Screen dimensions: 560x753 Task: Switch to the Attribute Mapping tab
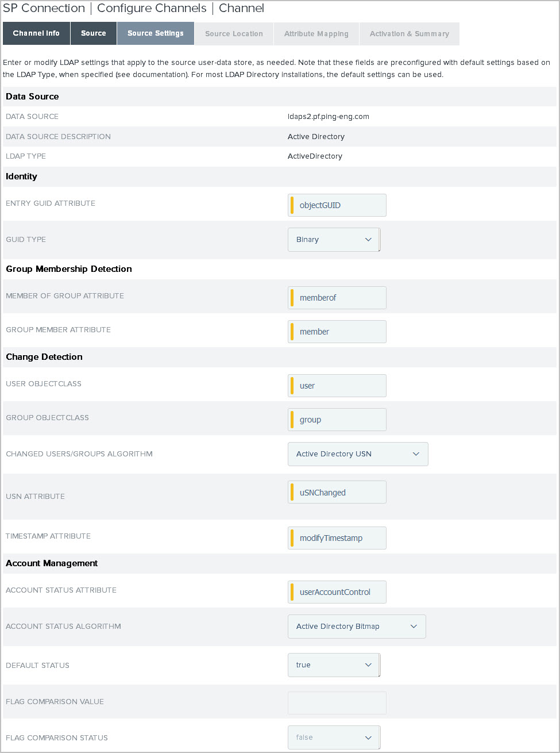coord(316,33)
